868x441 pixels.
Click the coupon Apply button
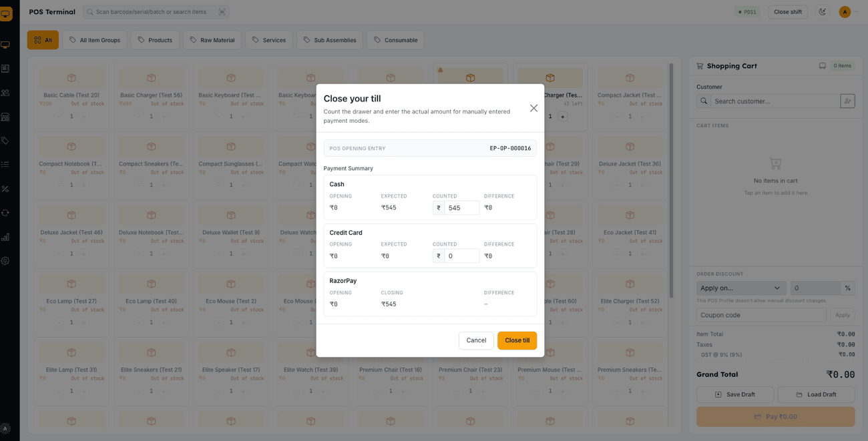click(843, 315)
